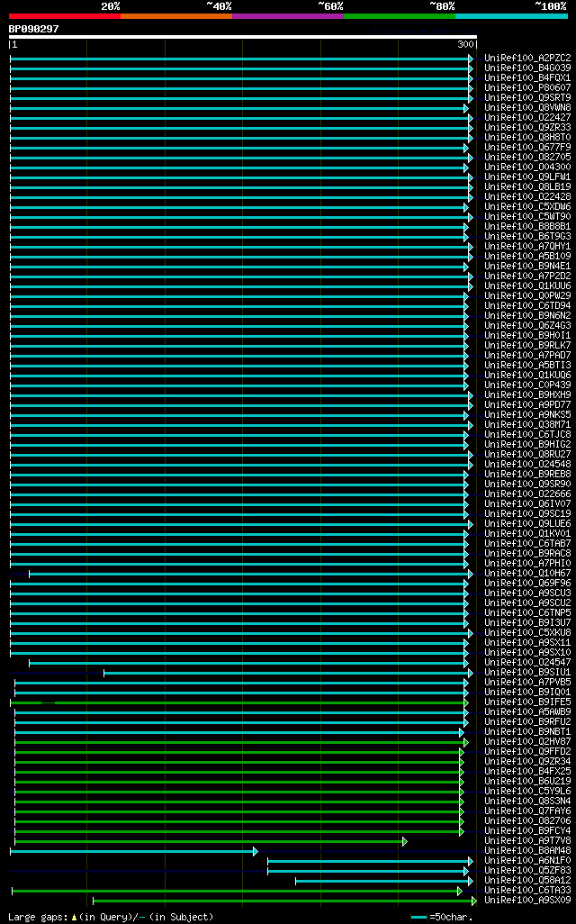The image size is (576, 924).
Task: Open hit UniRef100_A9T7V8
Action: click(x=527, y=841)
